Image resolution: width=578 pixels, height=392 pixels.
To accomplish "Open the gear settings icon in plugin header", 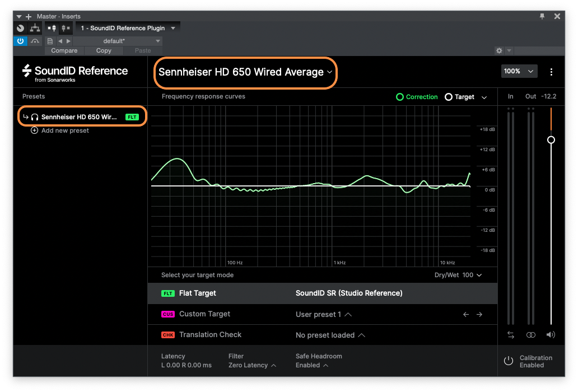I will click(x=499, y=50).
